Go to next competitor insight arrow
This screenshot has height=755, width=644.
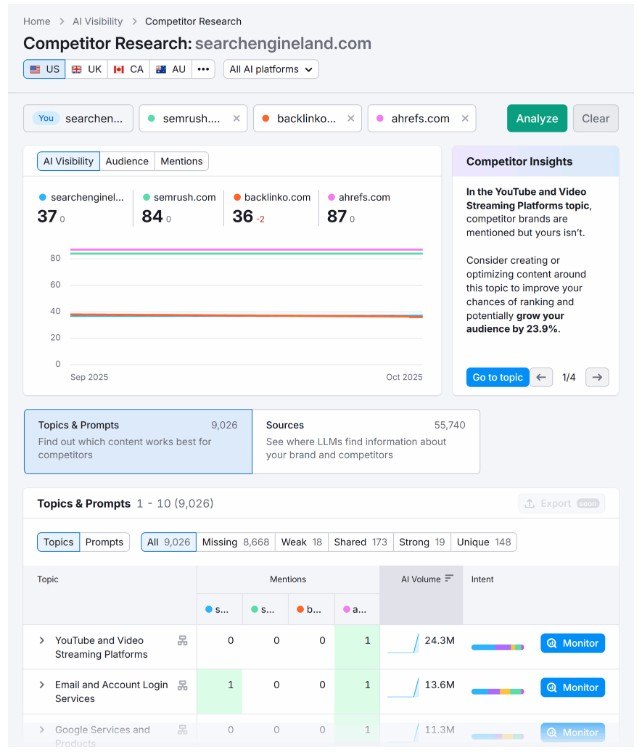click(597, 377)
